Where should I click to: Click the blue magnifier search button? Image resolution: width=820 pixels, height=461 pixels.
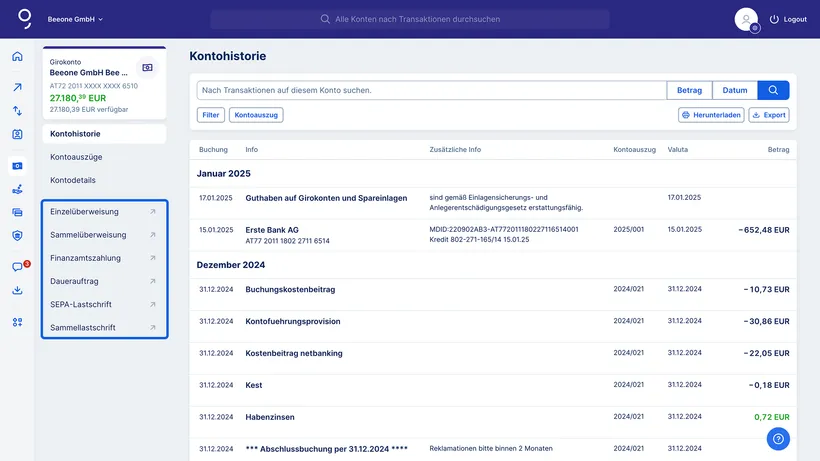point(773,90)
